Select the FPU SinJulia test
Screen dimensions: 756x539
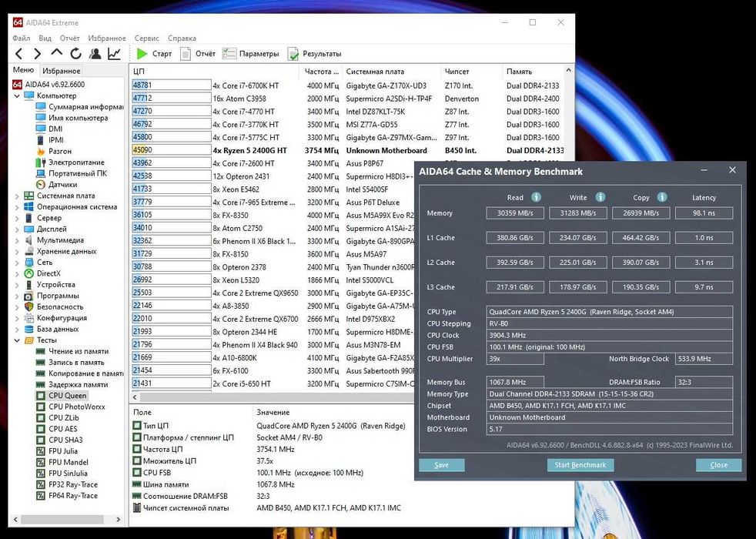tap(62, 473)
